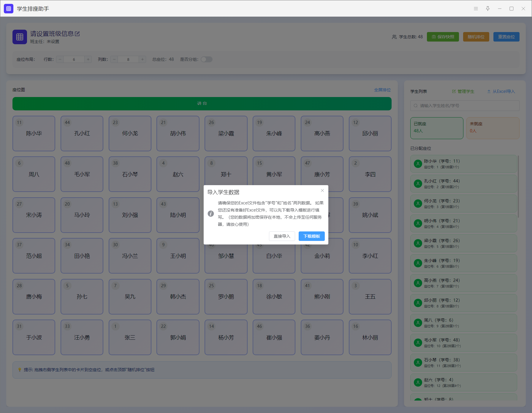
Task: Decrease column count with minus stepper
Action: point(114,59)
